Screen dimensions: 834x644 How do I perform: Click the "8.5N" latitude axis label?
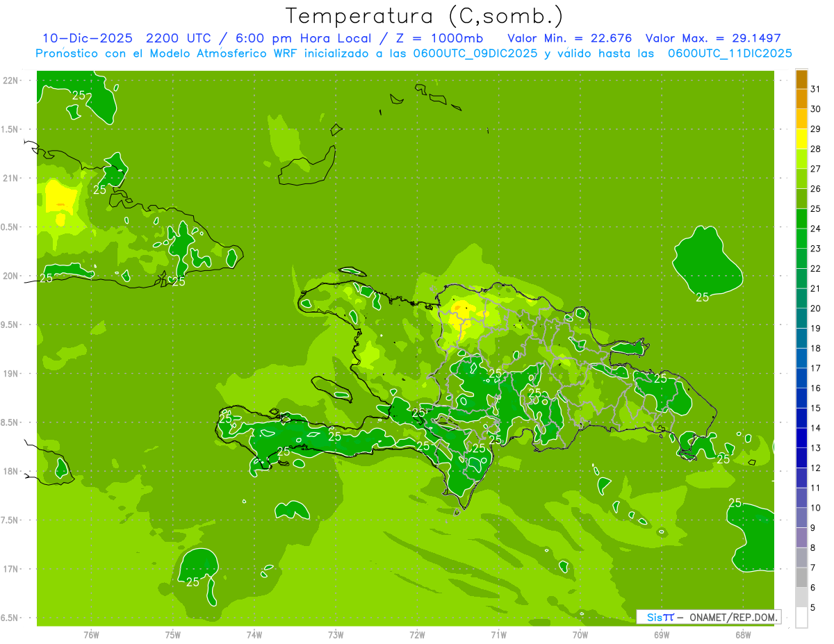[10, 422]
